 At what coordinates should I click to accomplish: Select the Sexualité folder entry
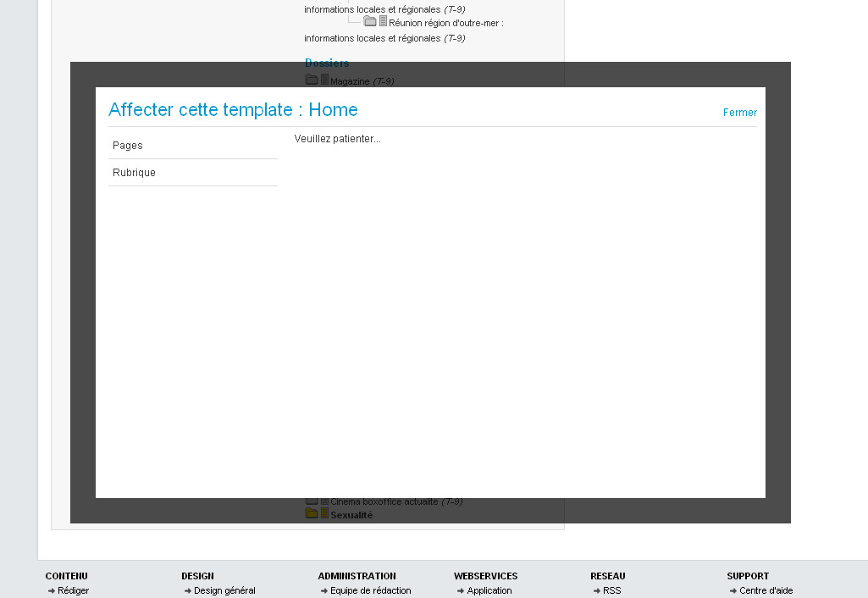point(351,515)
